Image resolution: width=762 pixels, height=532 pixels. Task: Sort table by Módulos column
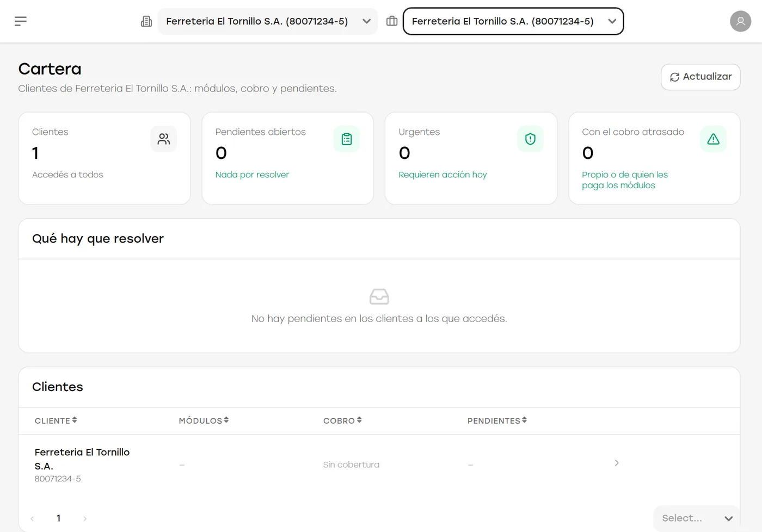click(x=204, y=420)
